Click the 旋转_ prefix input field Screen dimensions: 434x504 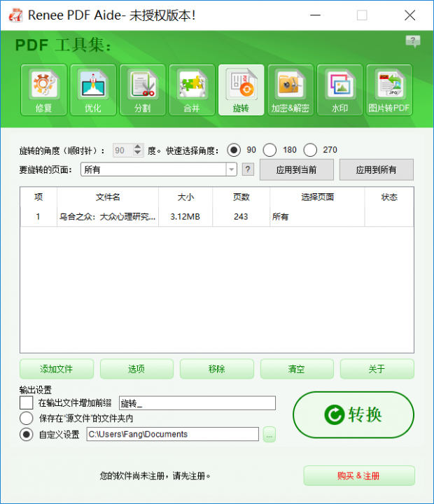[x=197, y=402]
